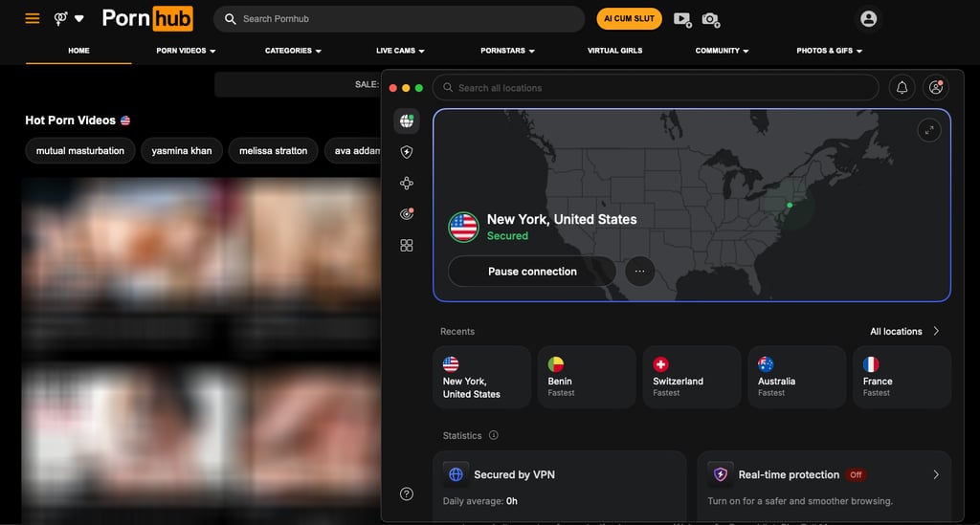Open All locations link
The height and width of the screenshot is (525, 980).
pyautogui.click(x=896, y=331)
